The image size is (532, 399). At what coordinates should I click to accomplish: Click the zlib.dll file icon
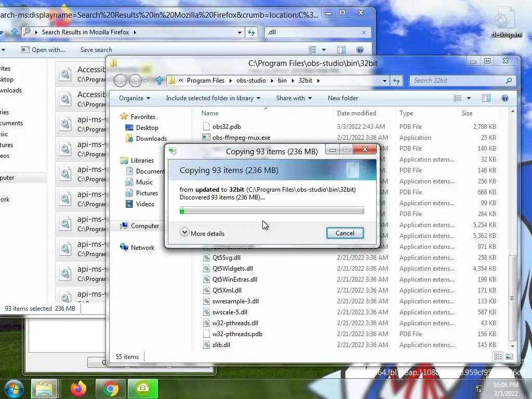click(206, 345)
